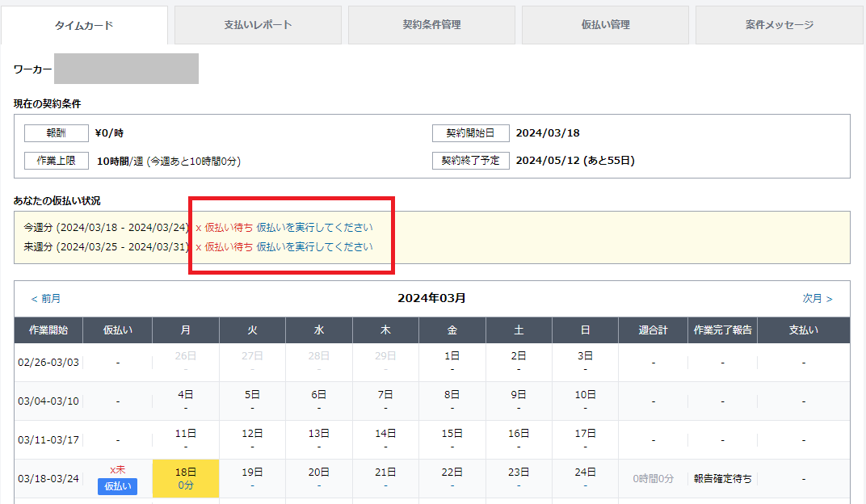The image size is (866, 504).
Task: Click the 作業上限 label box
Action: [x=56, y=161]
